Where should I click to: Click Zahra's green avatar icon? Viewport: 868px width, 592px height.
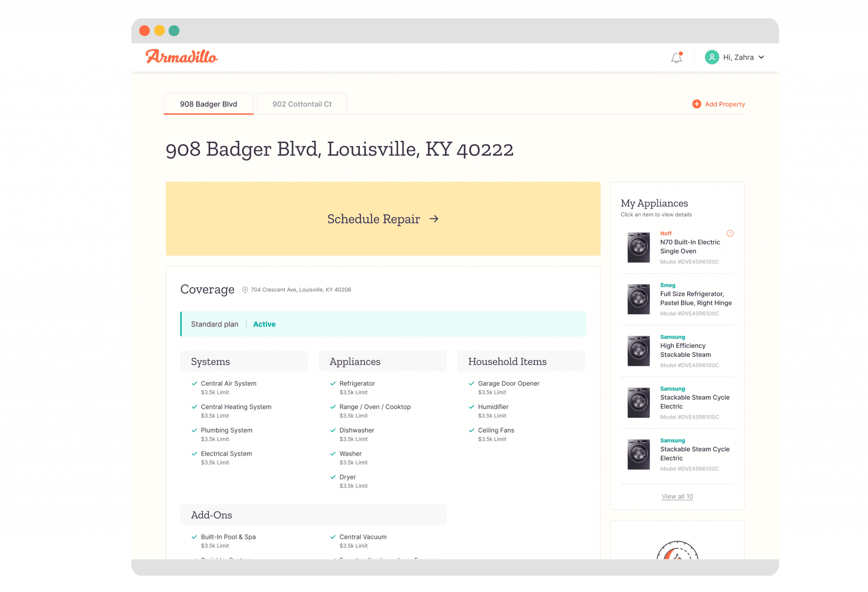tap(712, 57)
